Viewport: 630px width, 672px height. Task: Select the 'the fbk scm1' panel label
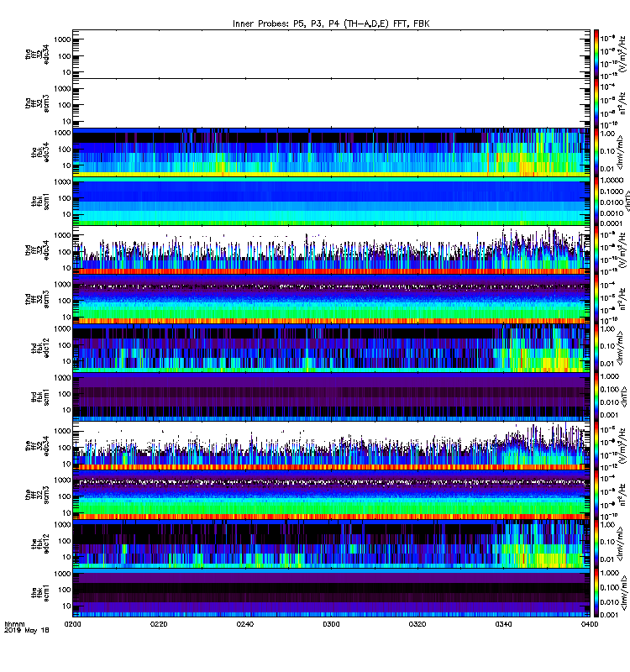(40, 593)
